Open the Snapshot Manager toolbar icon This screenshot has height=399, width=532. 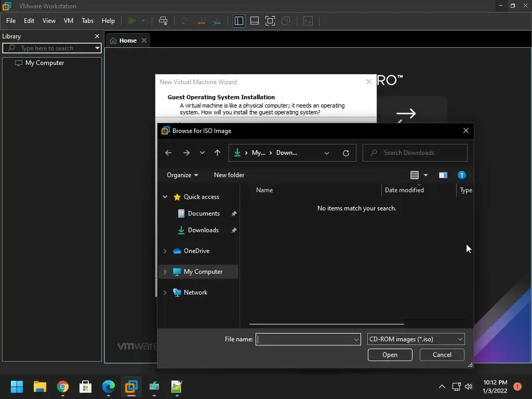pos(217,21)
